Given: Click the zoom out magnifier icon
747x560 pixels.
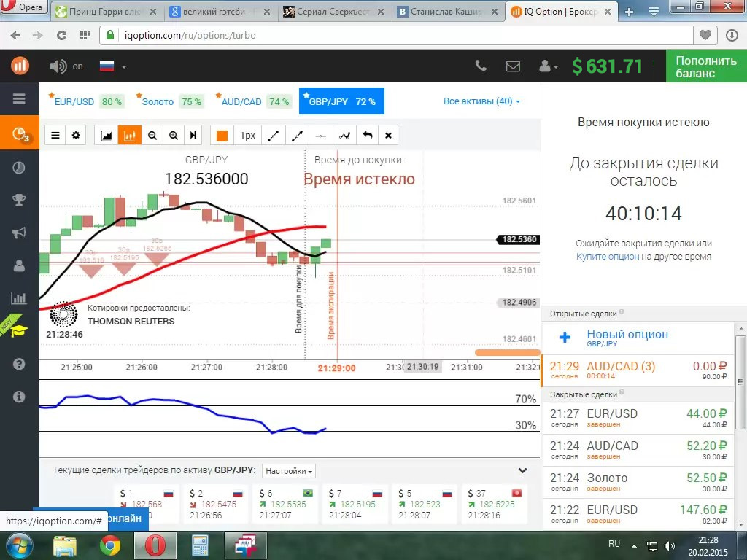Looking at the screenshot, I should (152, 136).
